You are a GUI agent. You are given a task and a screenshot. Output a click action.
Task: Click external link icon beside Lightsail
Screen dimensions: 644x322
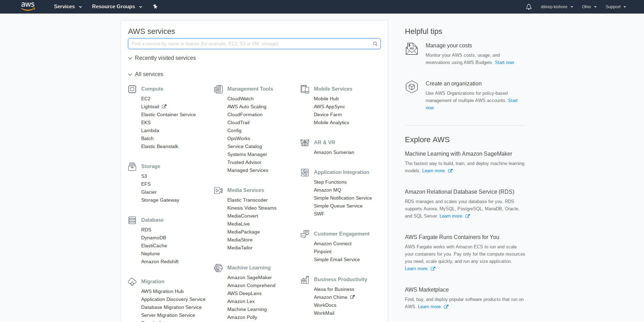[x=164, y=107]
